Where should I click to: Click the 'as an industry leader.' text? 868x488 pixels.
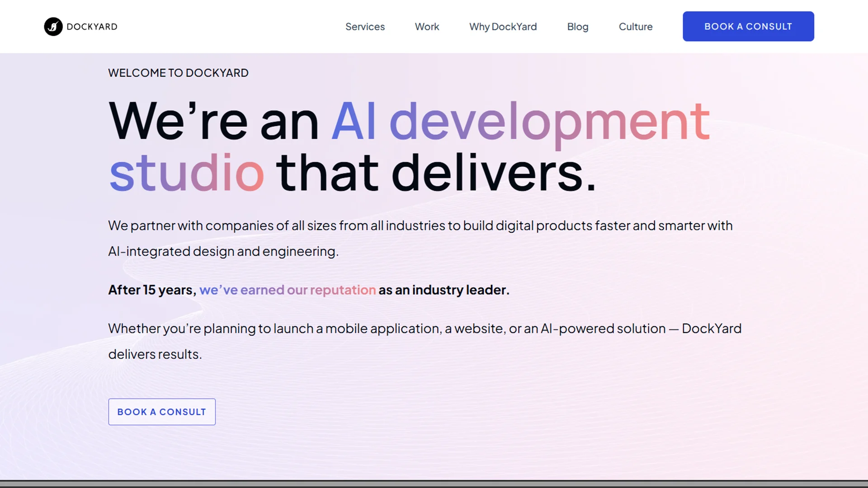(444, 290)
